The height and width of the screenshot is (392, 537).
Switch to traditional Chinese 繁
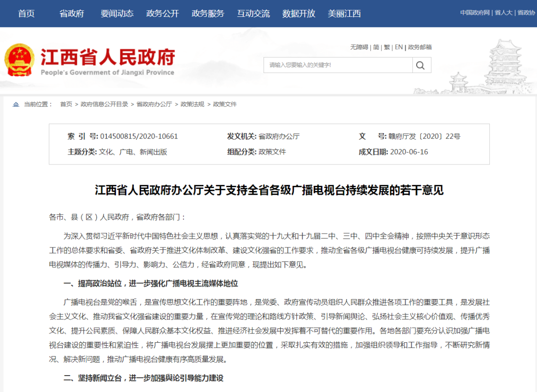point(387,47)
